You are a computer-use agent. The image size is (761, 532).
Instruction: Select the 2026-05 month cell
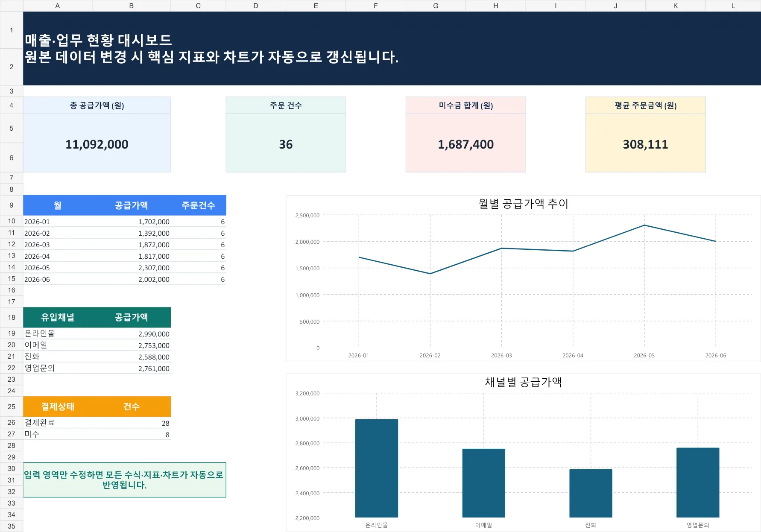point(58,268)
